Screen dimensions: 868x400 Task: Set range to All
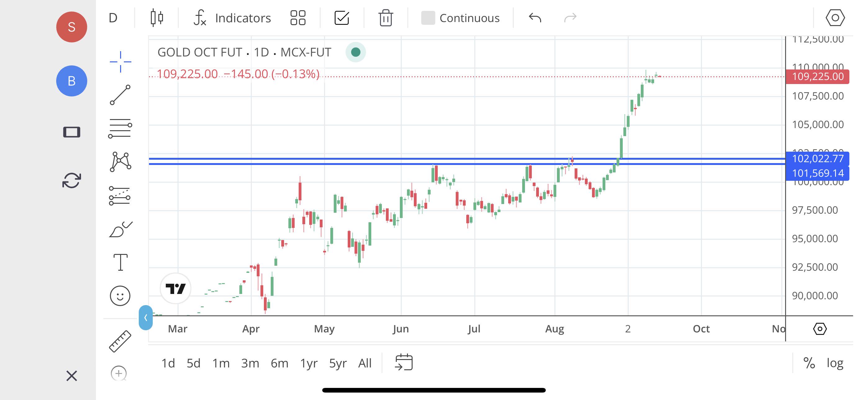coord(364,363)
